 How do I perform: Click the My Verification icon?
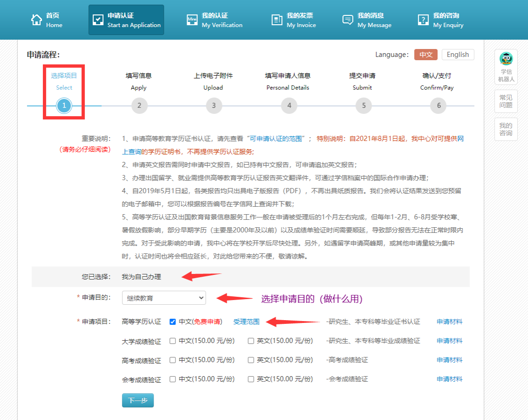coord(192,20)
